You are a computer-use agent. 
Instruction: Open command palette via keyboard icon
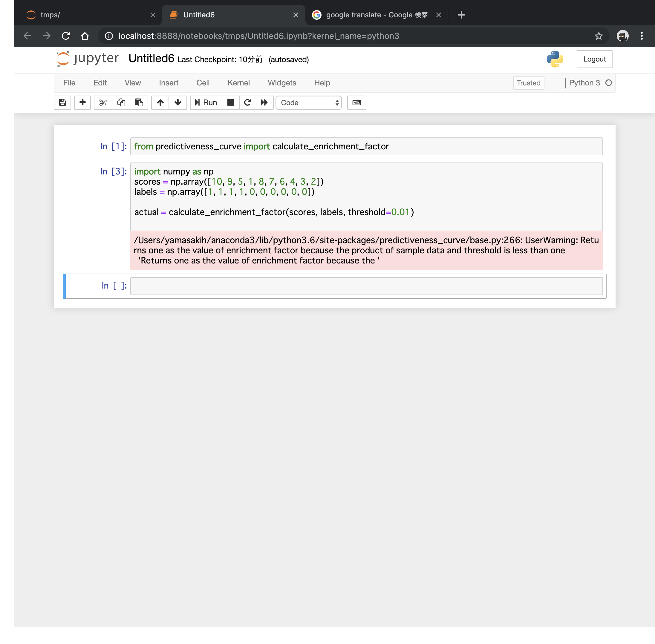click(356, 102)
